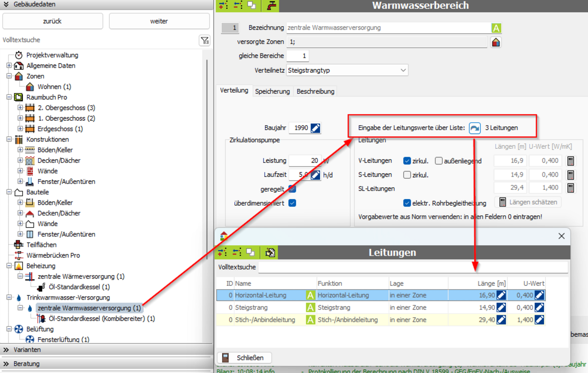The width and height of the screenshot is (588, 373).
Task: Toggle V-Leitungen zirkul. checkbox
Action: coord(407,161)
